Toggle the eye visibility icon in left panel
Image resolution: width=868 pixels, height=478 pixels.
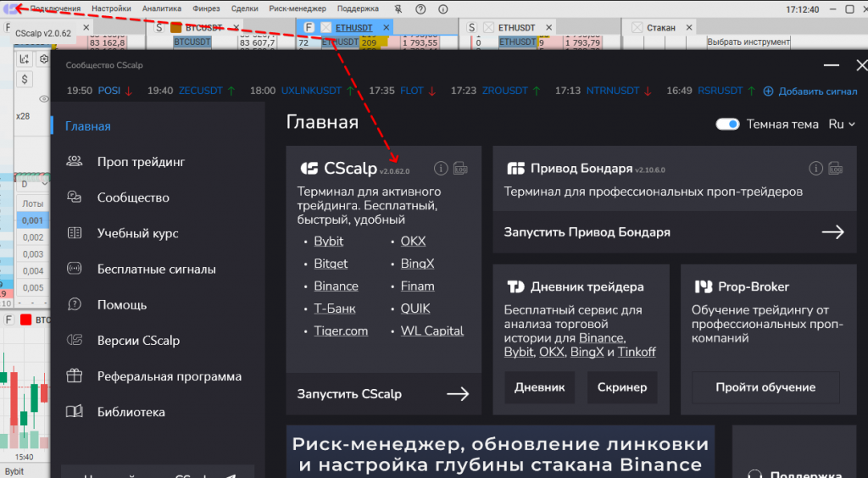[44, 99]
